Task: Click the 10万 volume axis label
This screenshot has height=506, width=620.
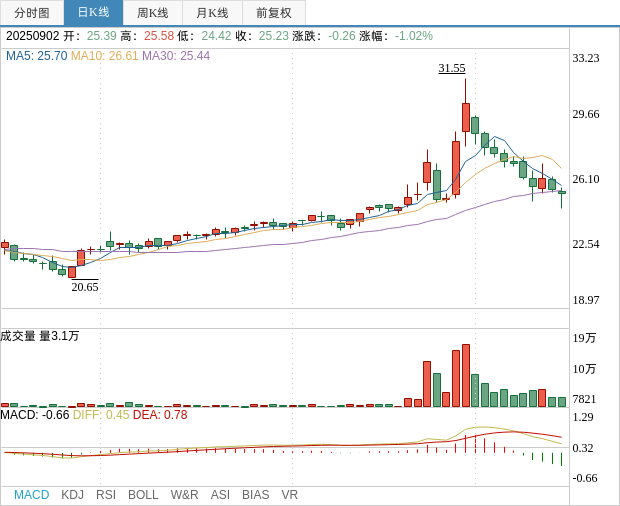Action: 584,369
